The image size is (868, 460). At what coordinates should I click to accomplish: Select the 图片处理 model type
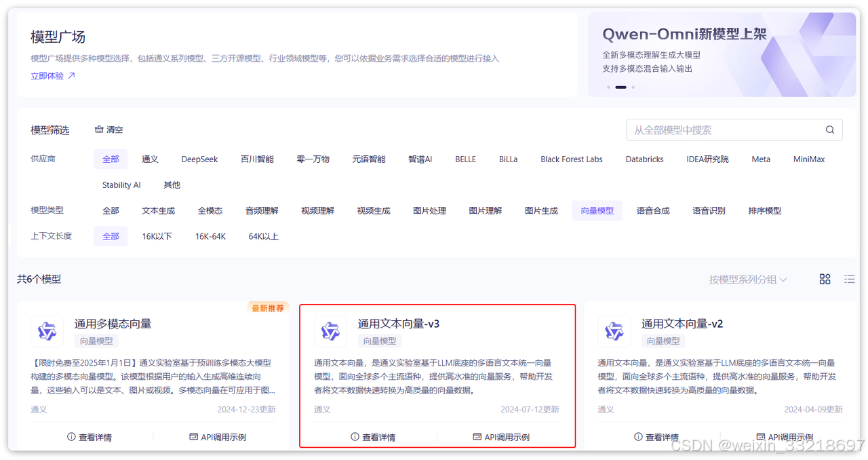[x=429, y=210]
